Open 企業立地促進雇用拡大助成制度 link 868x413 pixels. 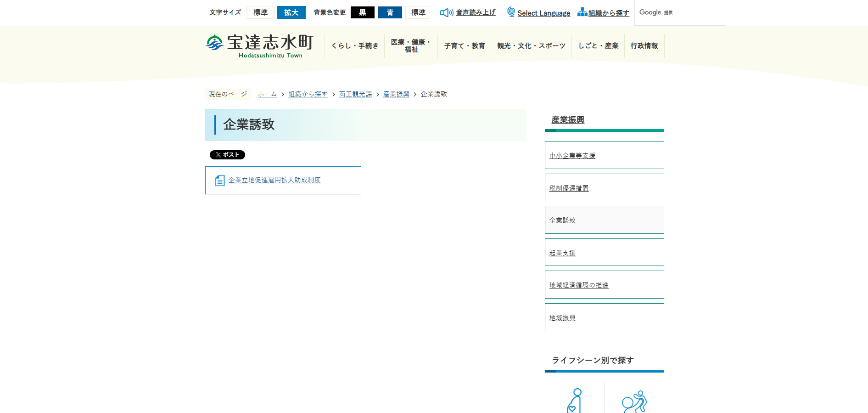click(x=274, y=180)
